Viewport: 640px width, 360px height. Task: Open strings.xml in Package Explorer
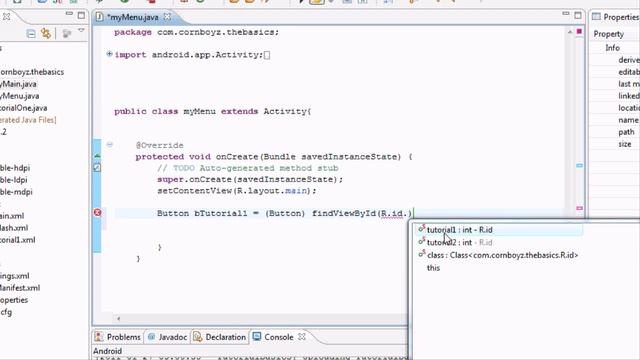[15, 276]
